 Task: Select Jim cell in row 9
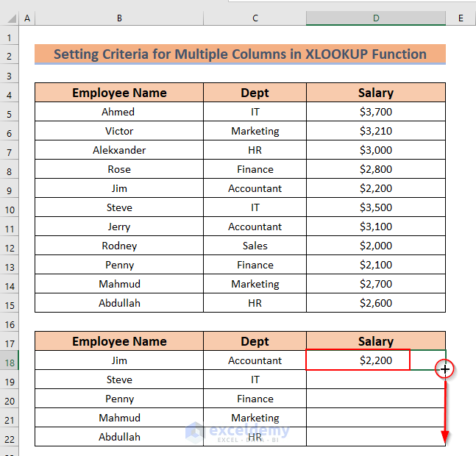119,188
